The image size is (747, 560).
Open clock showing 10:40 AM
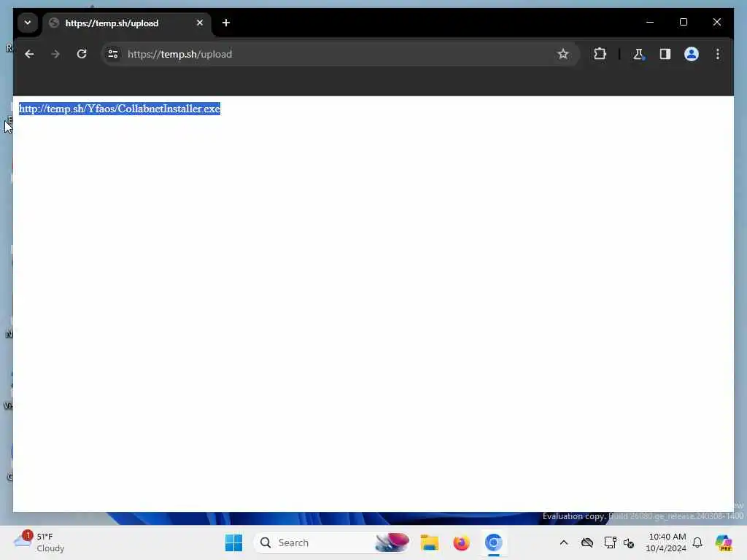pos(666,542)
